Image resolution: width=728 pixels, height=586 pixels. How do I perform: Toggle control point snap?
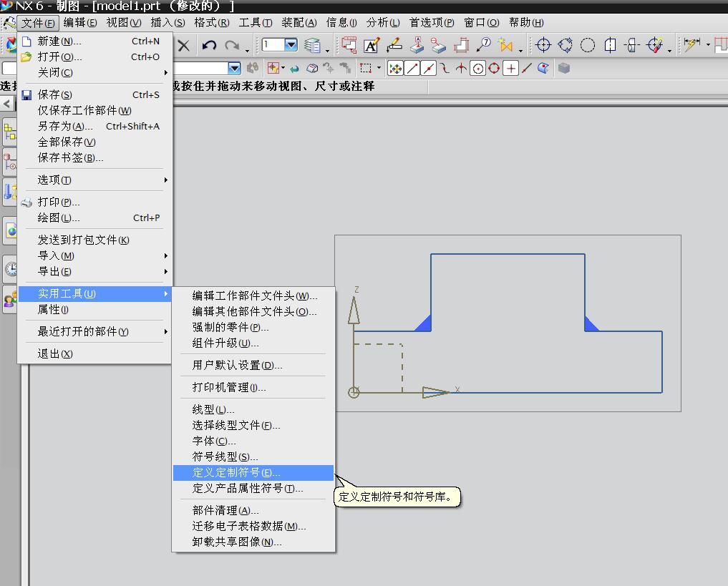point(445,69)
